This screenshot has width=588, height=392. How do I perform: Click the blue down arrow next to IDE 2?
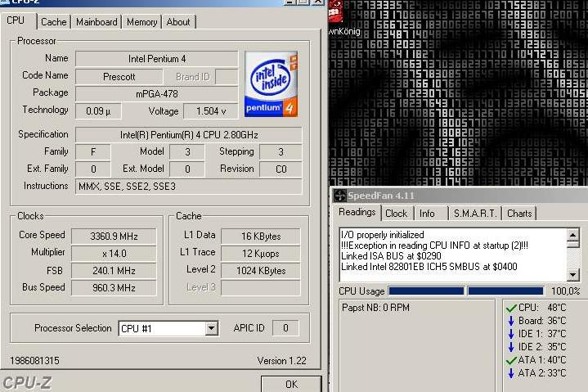click(x=511, y=347)
